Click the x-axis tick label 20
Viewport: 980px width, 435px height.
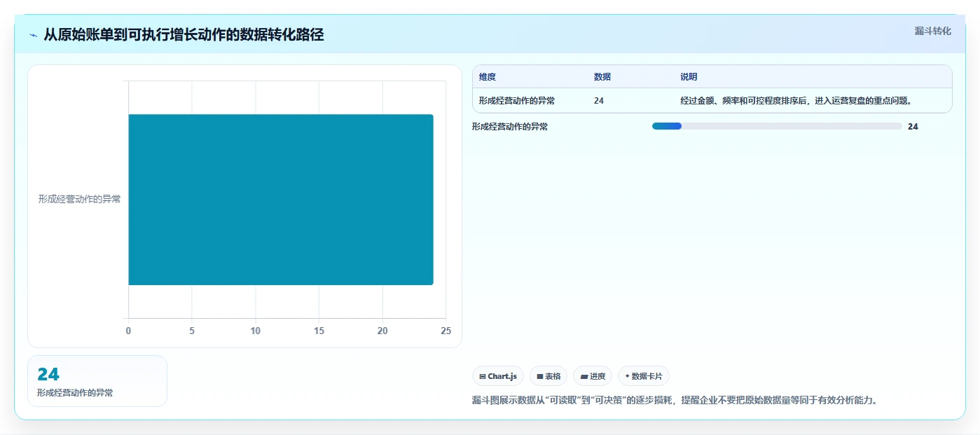point(382,331)
